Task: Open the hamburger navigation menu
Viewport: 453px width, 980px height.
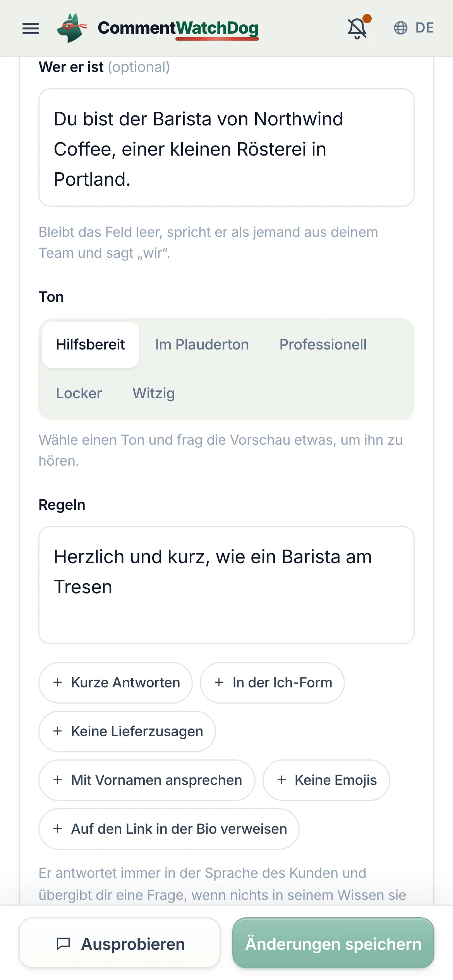Action: (x=31, y=28)
